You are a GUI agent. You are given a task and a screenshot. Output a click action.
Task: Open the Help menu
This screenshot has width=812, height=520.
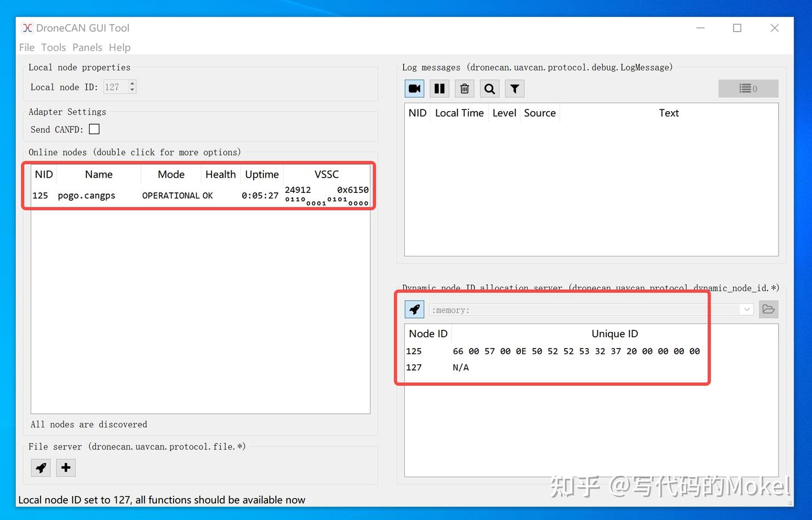[x=119, y=47]
